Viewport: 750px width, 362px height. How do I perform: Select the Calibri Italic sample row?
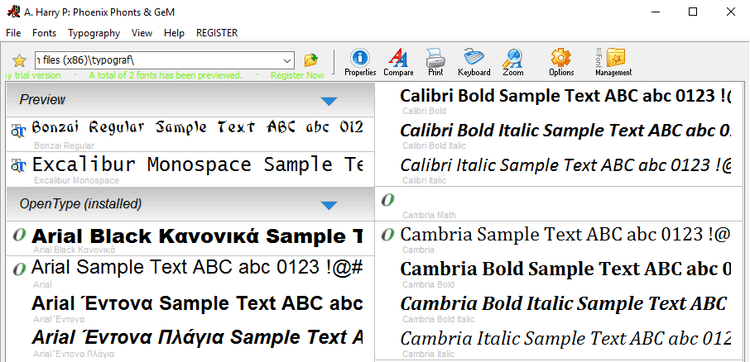tap(560, 169)
